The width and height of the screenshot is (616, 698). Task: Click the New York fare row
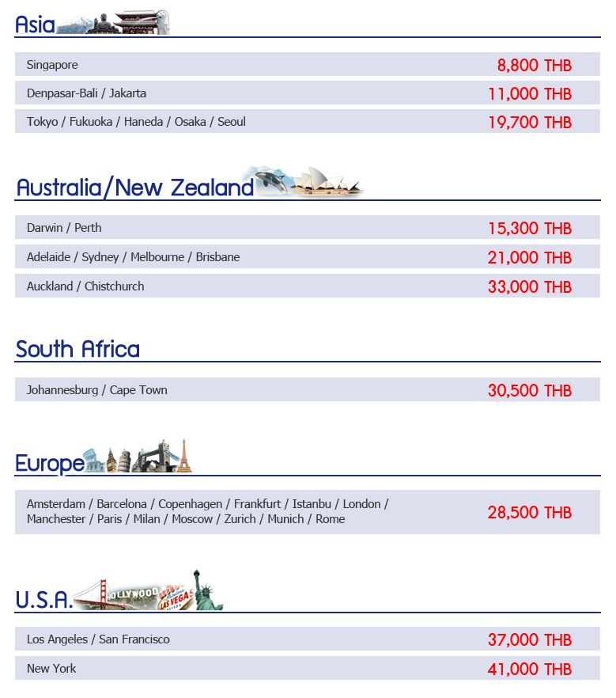tap(307, 669)
